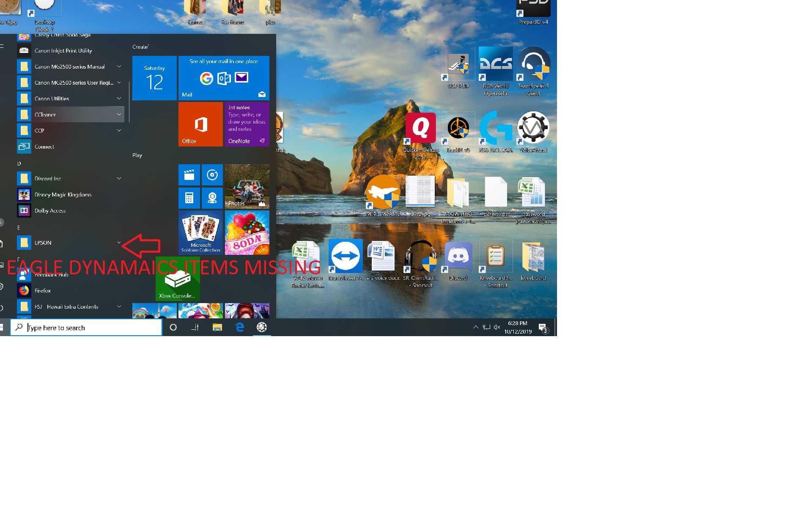Click the Type here to search box
The image size is (812, 508).
86,327
